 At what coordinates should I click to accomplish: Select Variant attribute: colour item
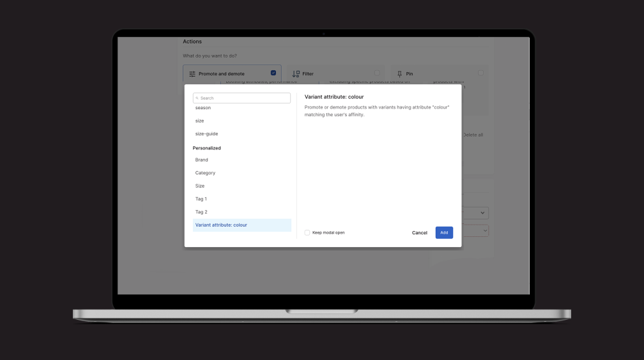tap(221, 225)
